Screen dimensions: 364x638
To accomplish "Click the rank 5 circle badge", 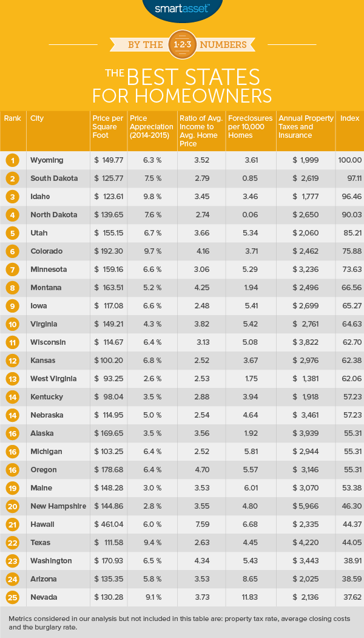I will click(x=12, y=233).
